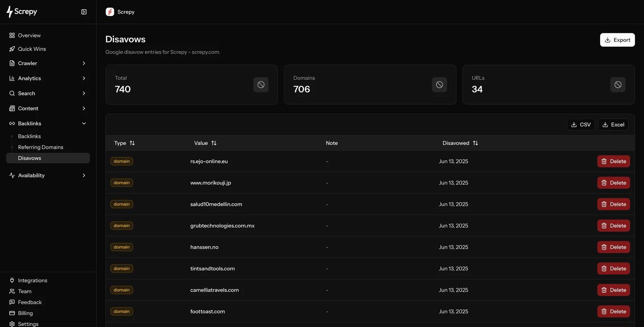Screen dimensions: 644x327
Task: Click the Team people icon
Action: pos(12,291)
